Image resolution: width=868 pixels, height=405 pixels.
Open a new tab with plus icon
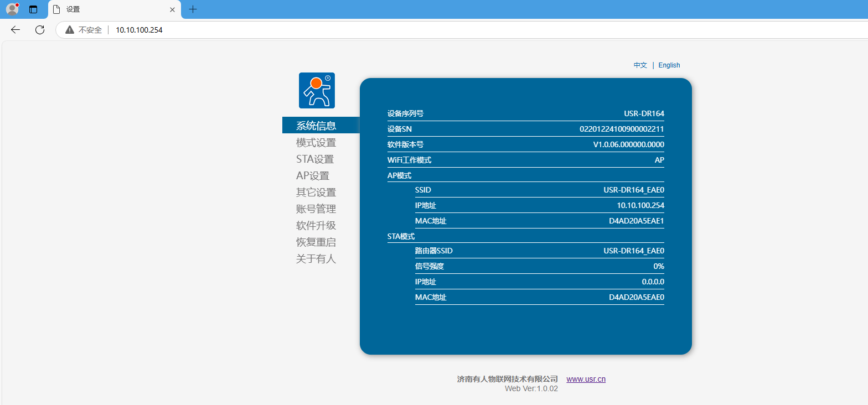(193, 9)
